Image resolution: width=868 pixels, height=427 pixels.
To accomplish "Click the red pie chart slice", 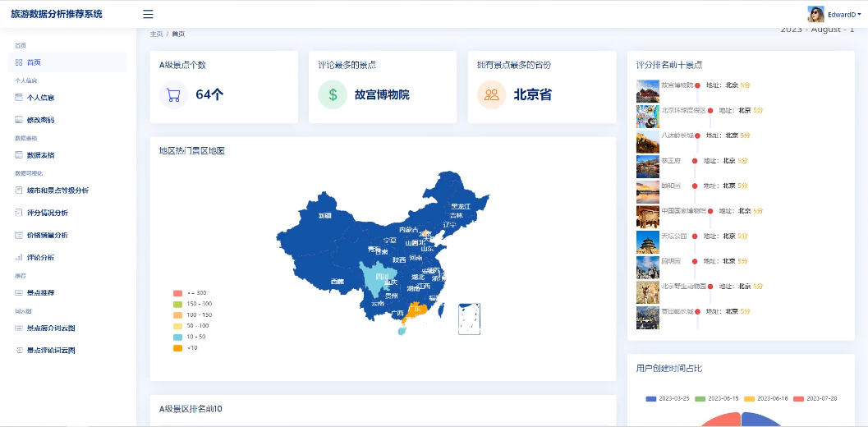I will point(724,421).
